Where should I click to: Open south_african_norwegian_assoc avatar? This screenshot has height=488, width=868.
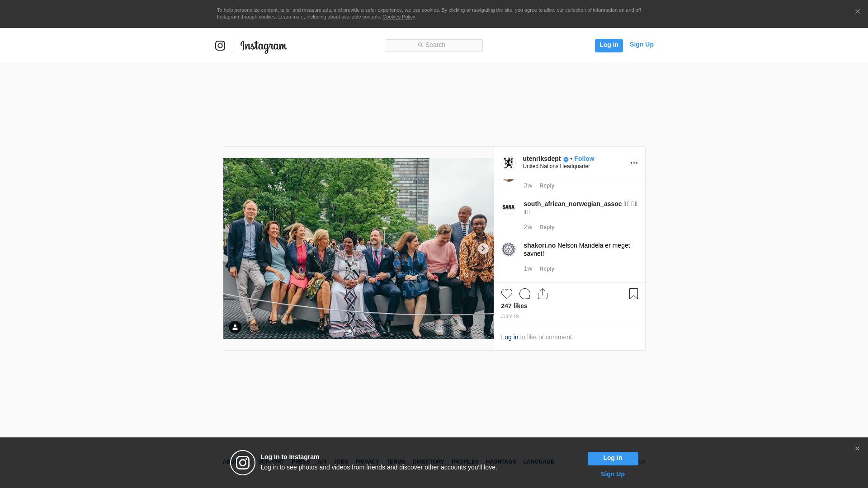[509, 208]
